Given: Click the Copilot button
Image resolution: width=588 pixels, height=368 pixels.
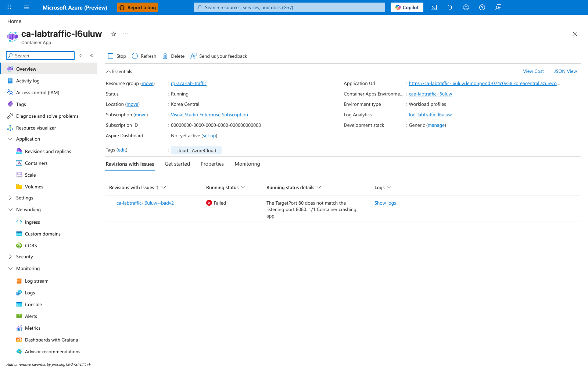Looking at the screenshot, I should coord(407,7).
